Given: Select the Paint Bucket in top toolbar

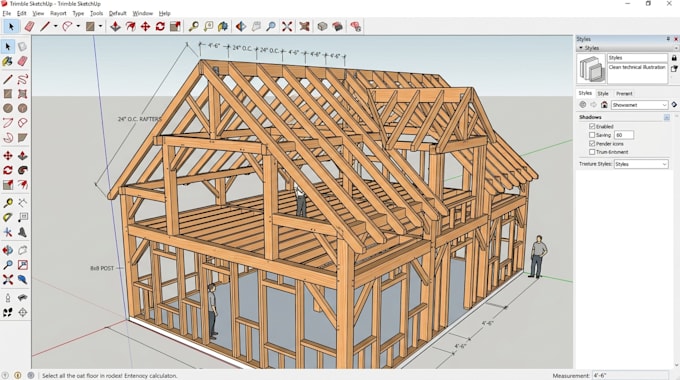Looking at the screenshot, I should pos(223,26).
